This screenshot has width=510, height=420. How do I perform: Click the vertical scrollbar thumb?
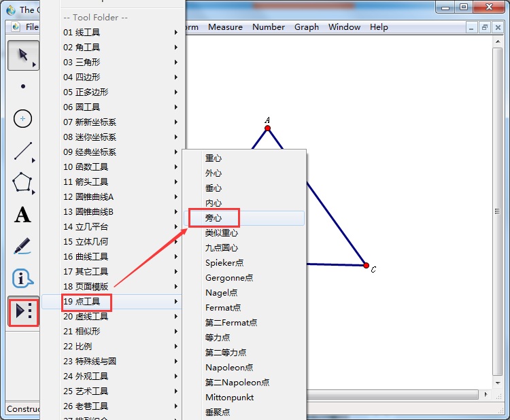point(497,211)
